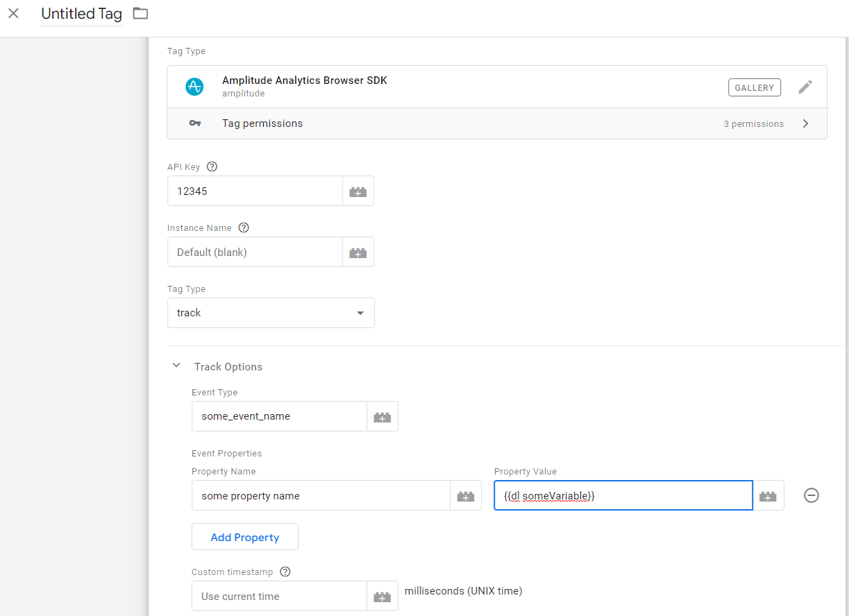
Task: Open the Tag permissions row
Action: [x=497, y=123]
